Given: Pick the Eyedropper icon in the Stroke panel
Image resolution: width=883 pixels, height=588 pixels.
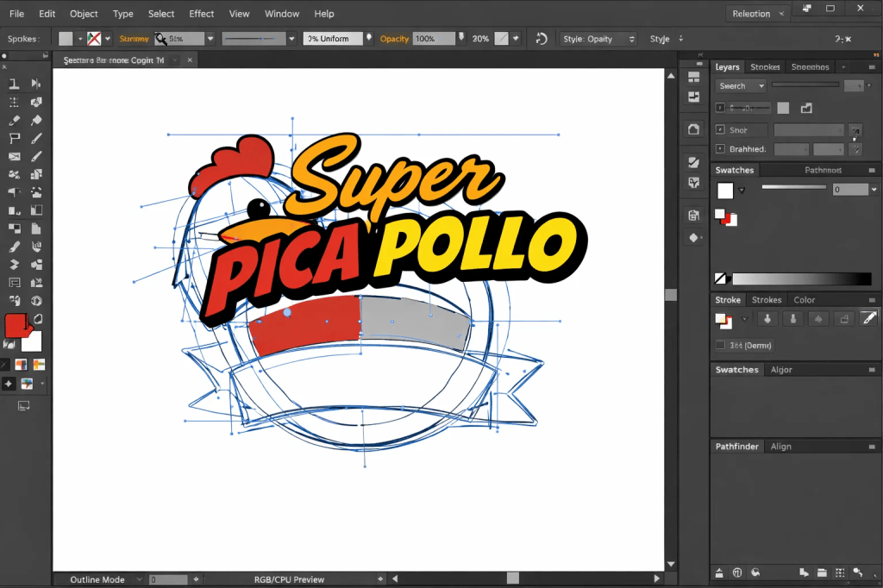Looking at the screenshot, I should coord(869,319).
